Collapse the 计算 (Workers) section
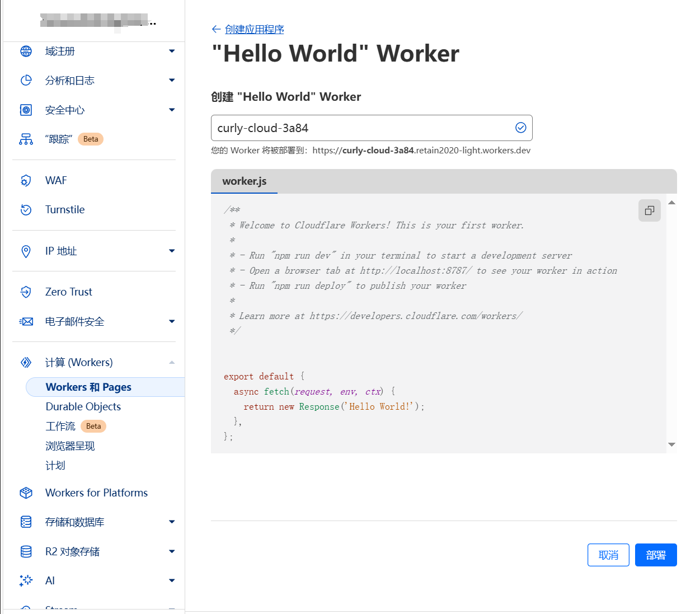The image size is (700, 614). pos(172,362)
